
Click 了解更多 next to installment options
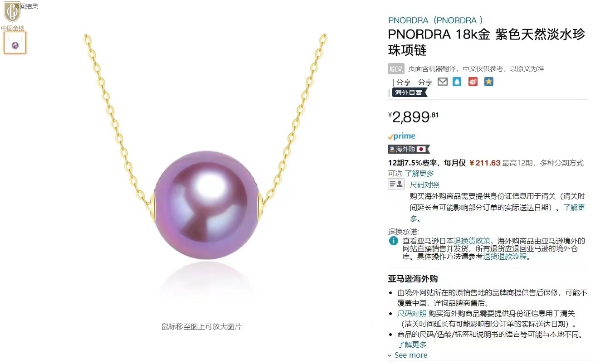(420, 173)
